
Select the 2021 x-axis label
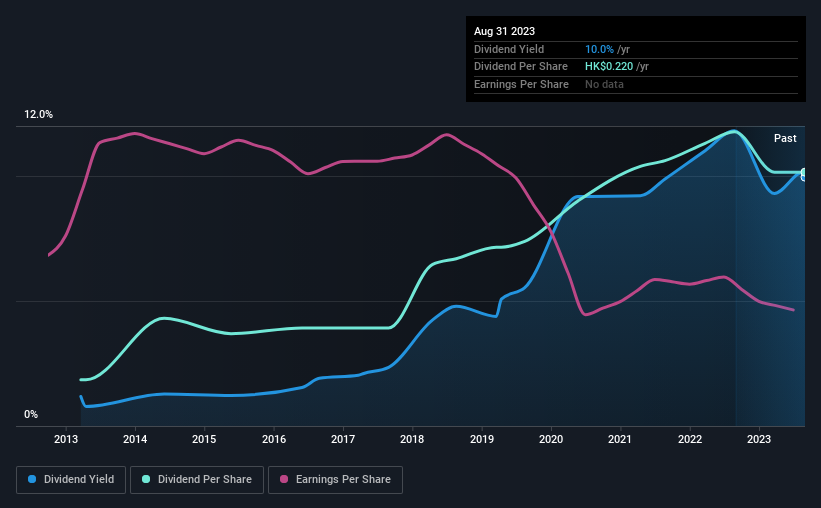click(x=620, y=439)
